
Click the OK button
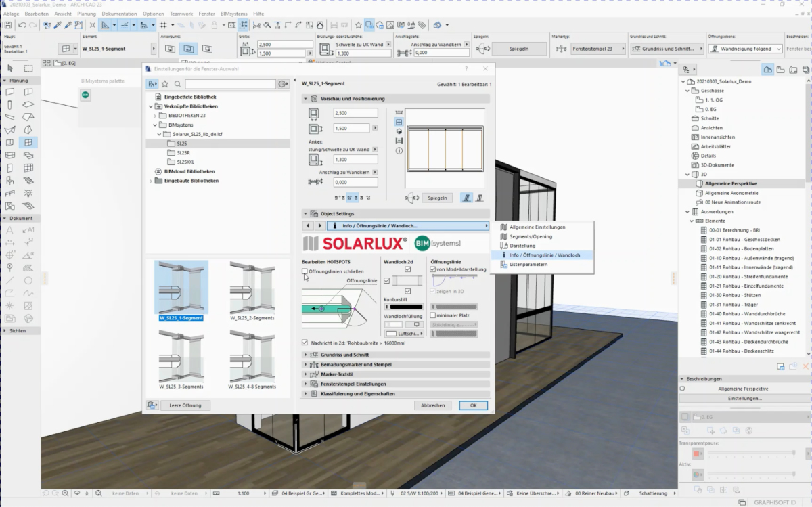473,405
